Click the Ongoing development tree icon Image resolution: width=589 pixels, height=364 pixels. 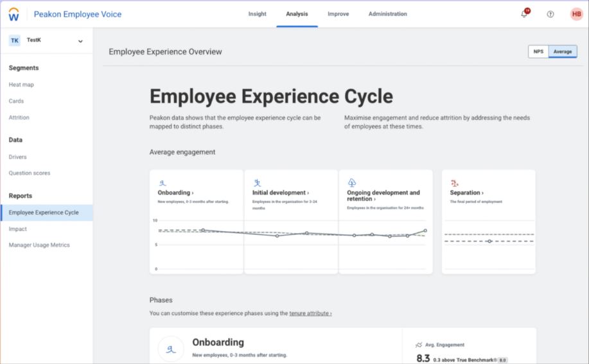[352, 183]
